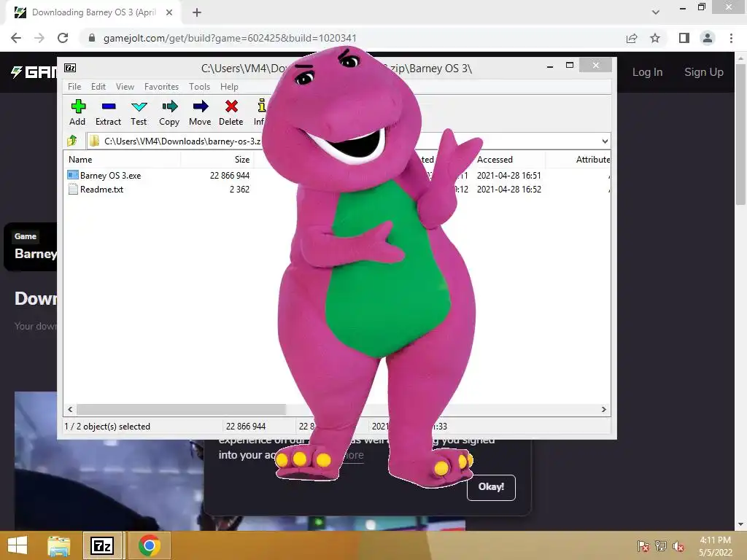Click size value 22 866 944 of exe

pyautogui.click(x=230, y=175)
